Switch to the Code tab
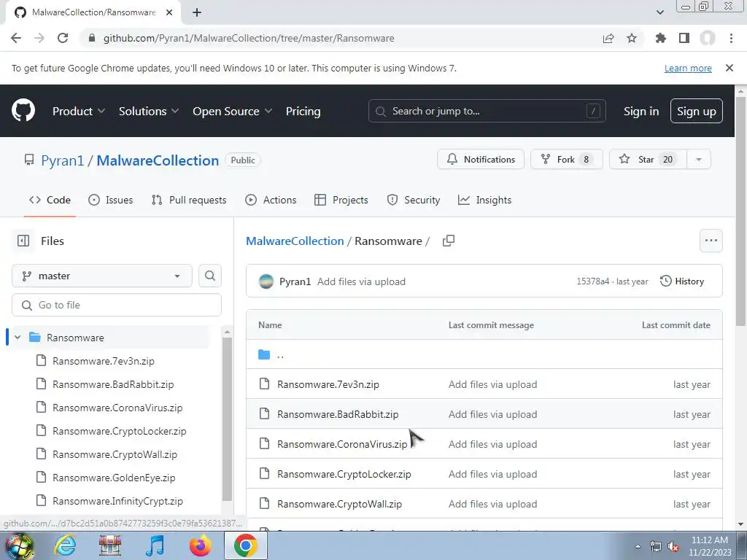This screenshot has height=560, width=747. (x=50, y=200)
